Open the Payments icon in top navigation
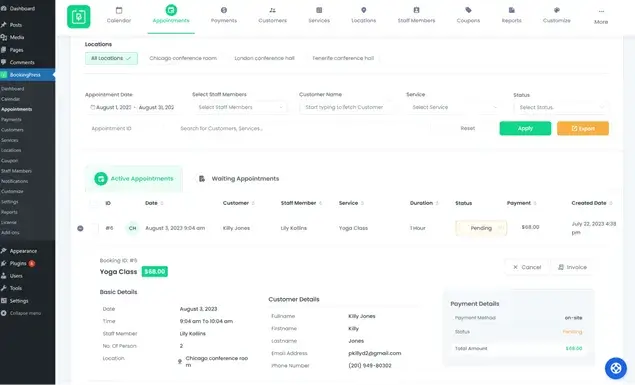635x385 pixels. click(x=224, y=10)
